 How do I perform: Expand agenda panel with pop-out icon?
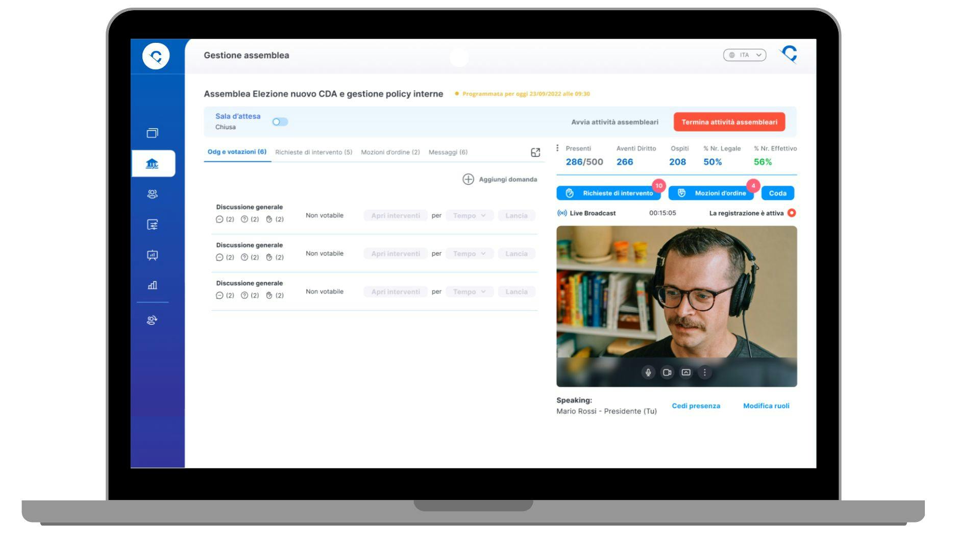point(535,153)
